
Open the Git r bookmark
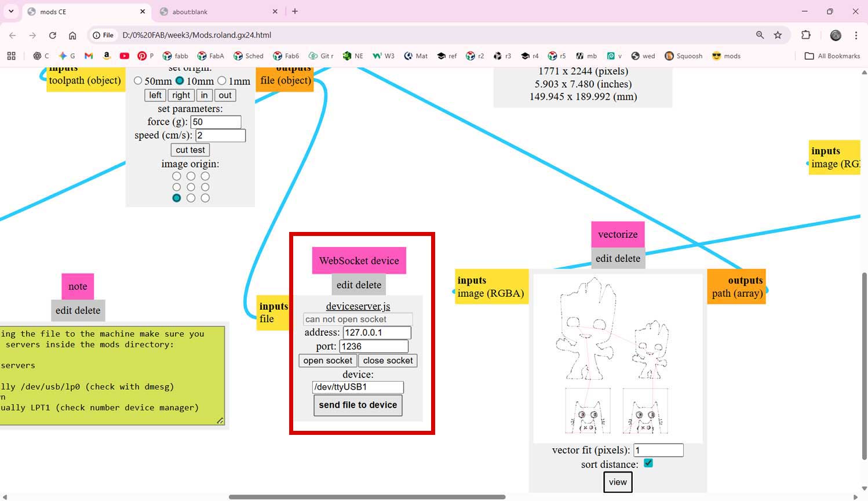(321, 56)
